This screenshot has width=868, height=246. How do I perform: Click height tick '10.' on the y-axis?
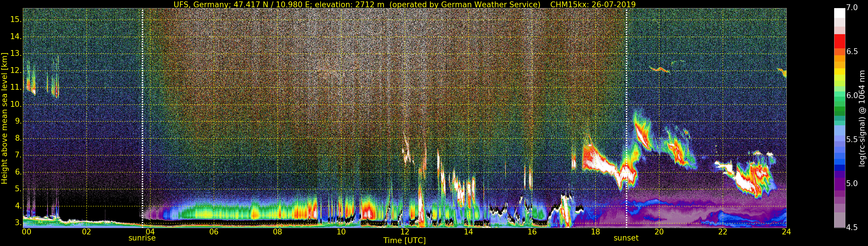coord(16,104)
